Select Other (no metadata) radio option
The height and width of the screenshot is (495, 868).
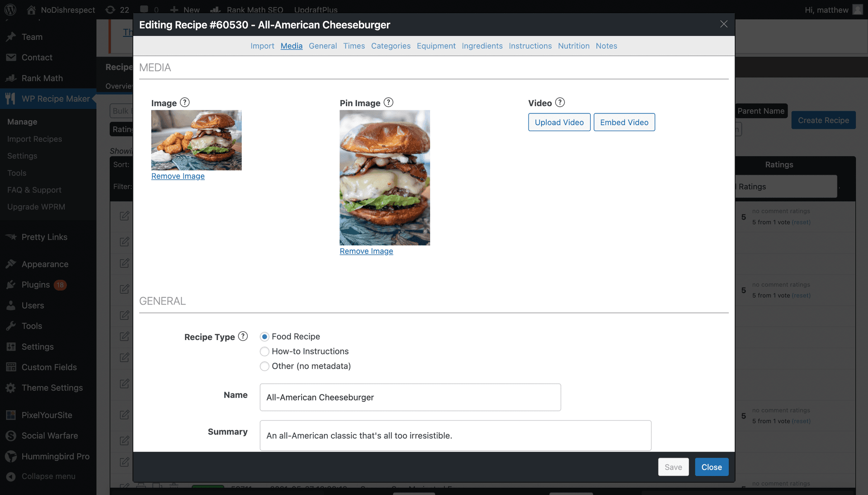(264, 366)
